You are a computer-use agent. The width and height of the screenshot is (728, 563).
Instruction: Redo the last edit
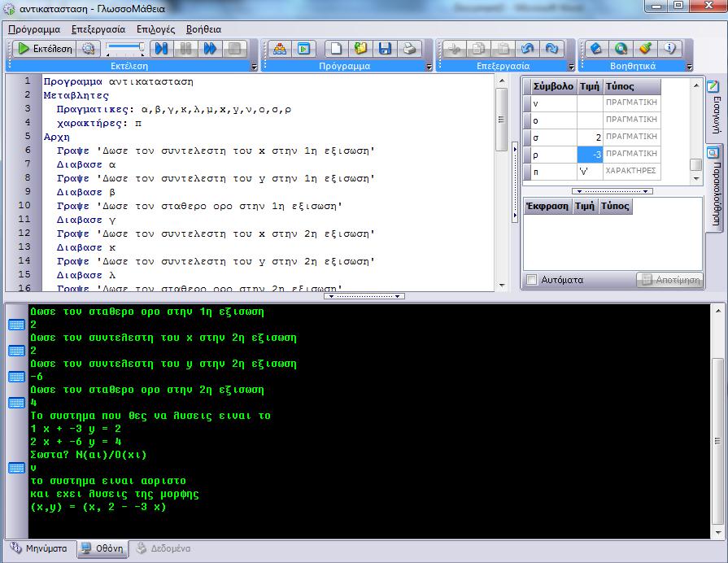552,48
